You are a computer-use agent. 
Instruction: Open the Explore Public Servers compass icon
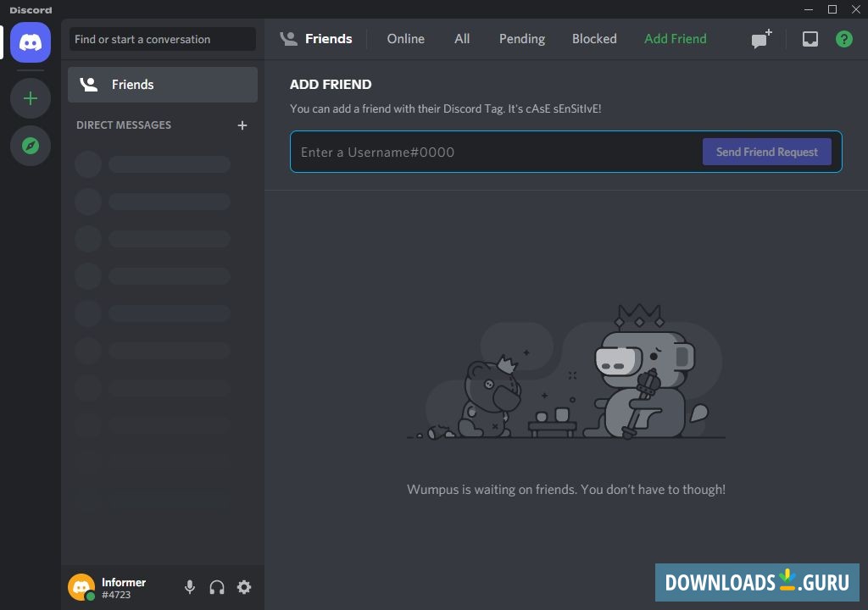click(x=30, y=146)
